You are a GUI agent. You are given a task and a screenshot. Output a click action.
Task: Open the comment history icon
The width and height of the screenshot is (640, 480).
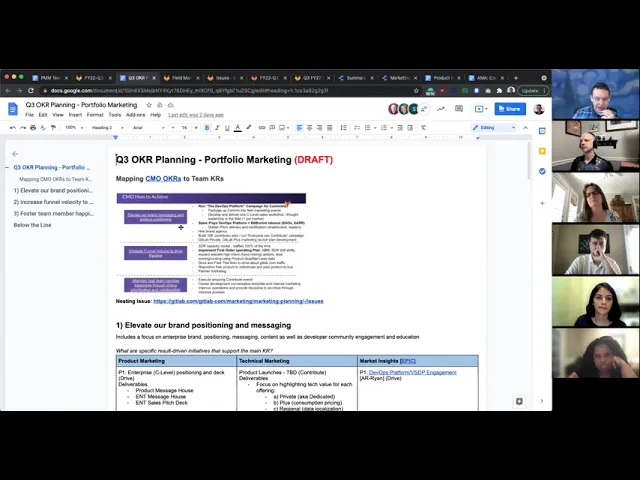[459, 109]
